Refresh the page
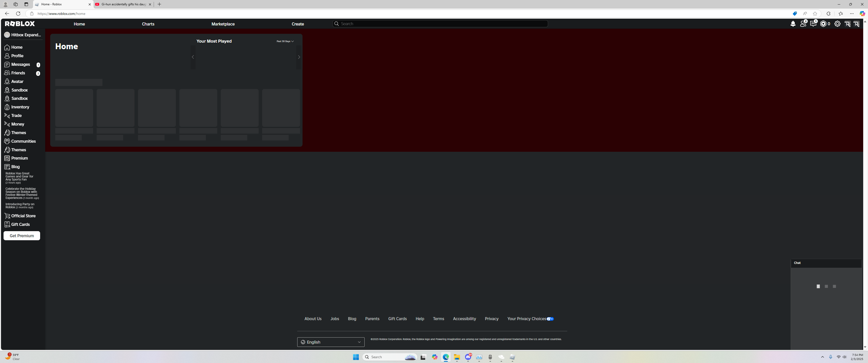Screen dimensions: 868x363 [18, 14]
